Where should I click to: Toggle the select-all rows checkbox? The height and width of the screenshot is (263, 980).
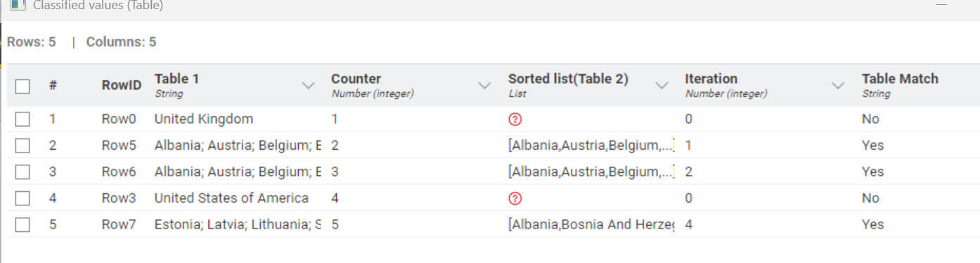point(22,86)
